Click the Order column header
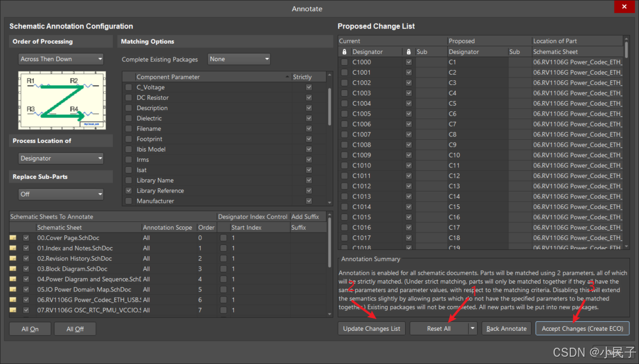Screen dimensions: 639x364 206,227
